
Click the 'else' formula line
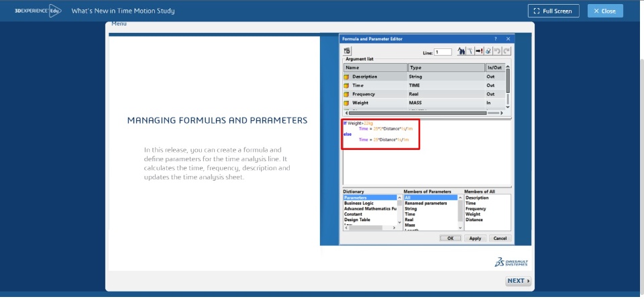click(347, 134)
